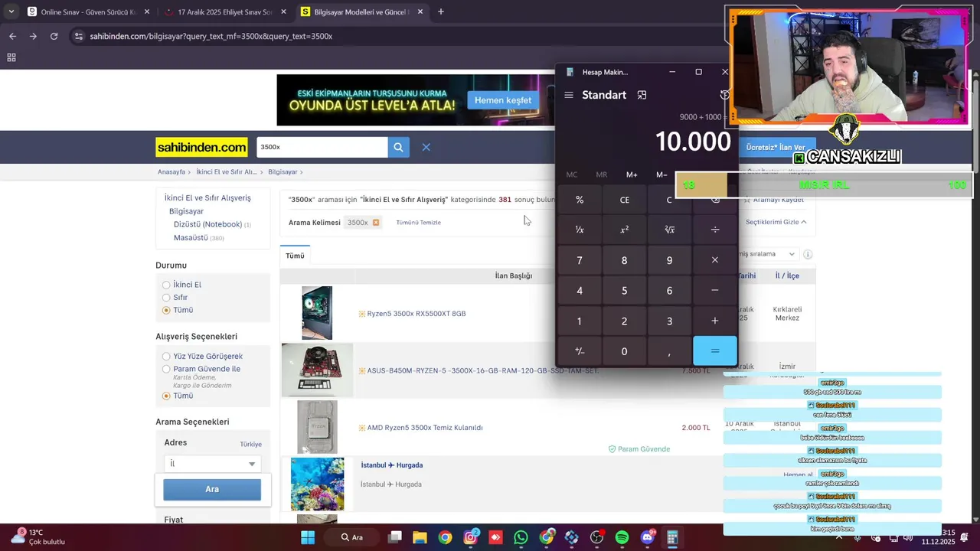Open the İl province dropdown
The height and width of the screenshot is (551, 980).
(x=212, y=464)
